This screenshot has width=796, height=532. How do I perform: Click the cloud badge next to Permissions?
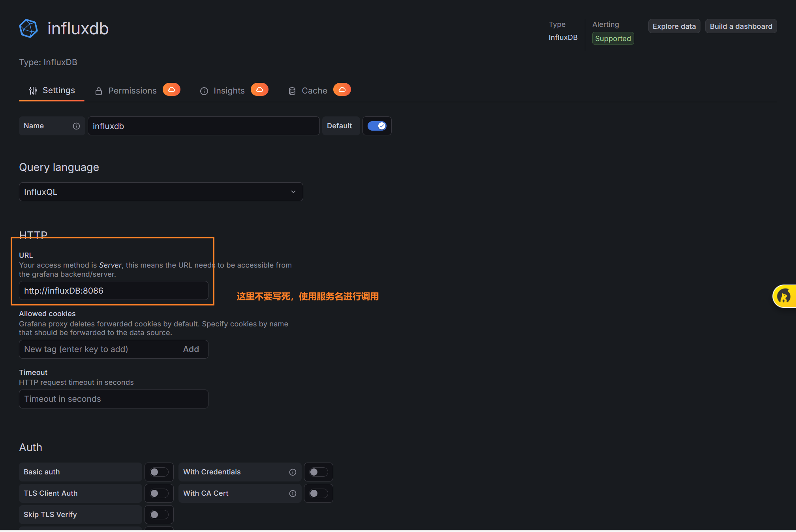171,90
